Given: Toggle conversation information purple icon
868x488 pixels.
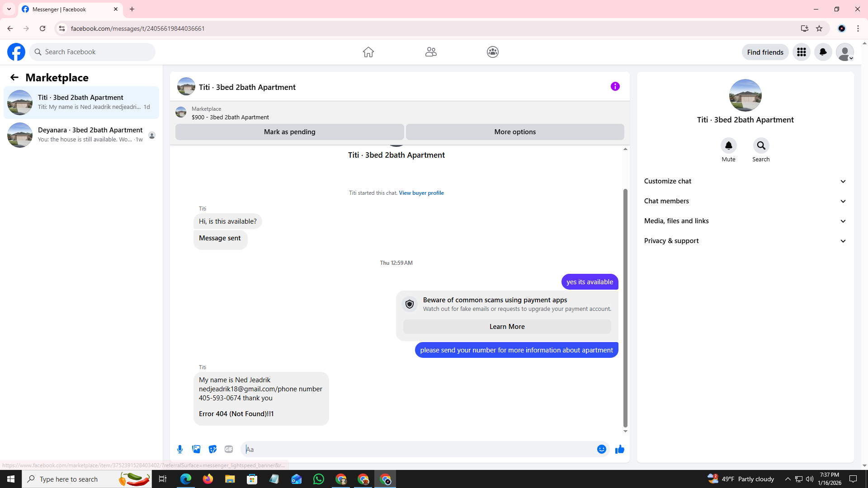Looking at the screenshot, I should click(615, 86).
